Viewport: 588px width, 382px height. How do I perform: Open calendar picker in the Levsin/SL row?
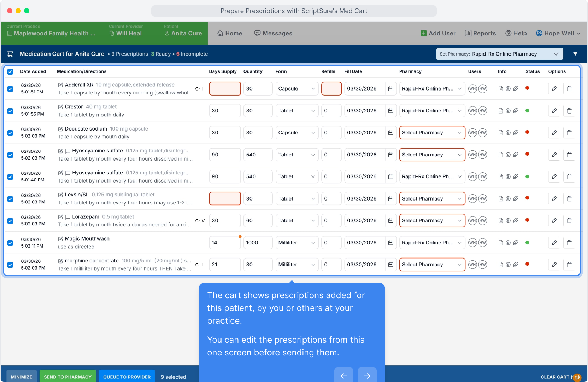391,199
